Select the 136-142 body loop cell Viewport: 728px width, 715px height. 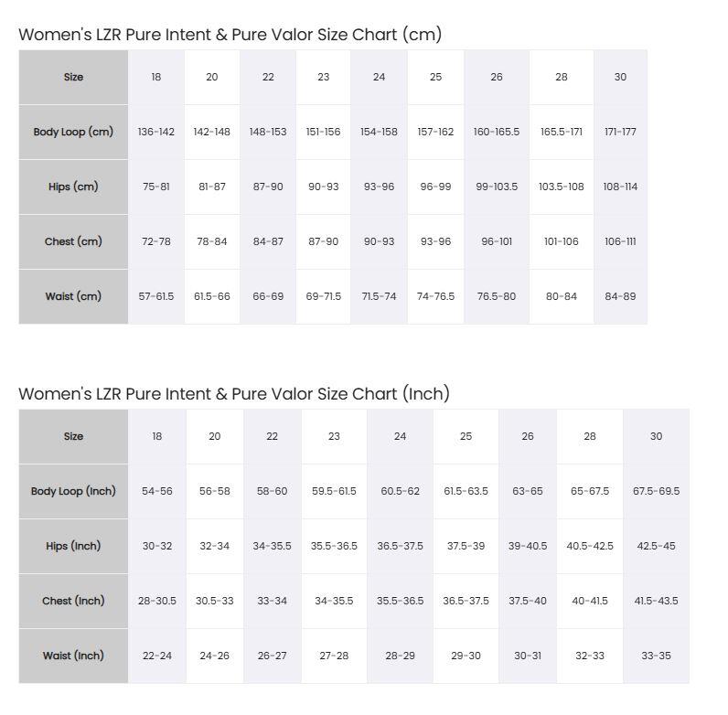(156, 132)
